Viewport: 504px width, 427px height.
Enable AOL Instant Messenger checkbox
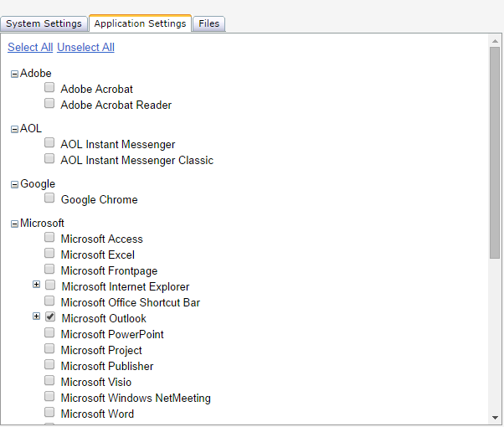pos(49,142)
